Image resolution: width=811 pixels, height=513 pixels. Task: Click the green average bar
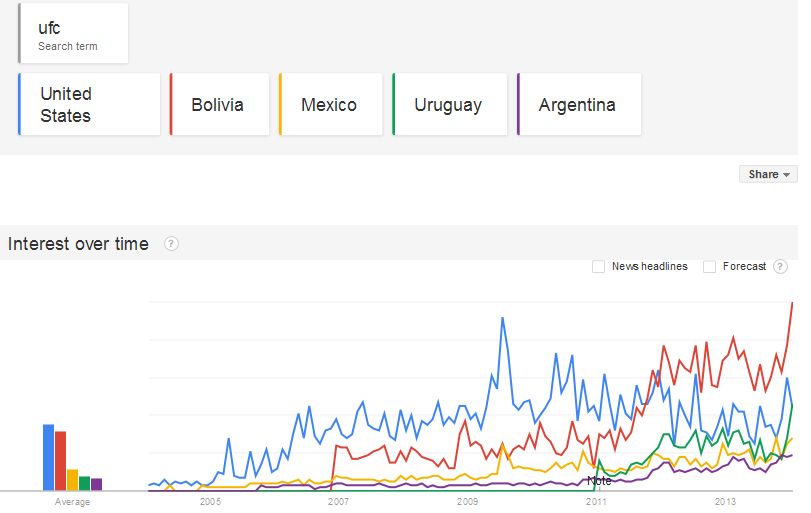pos(84,483)
